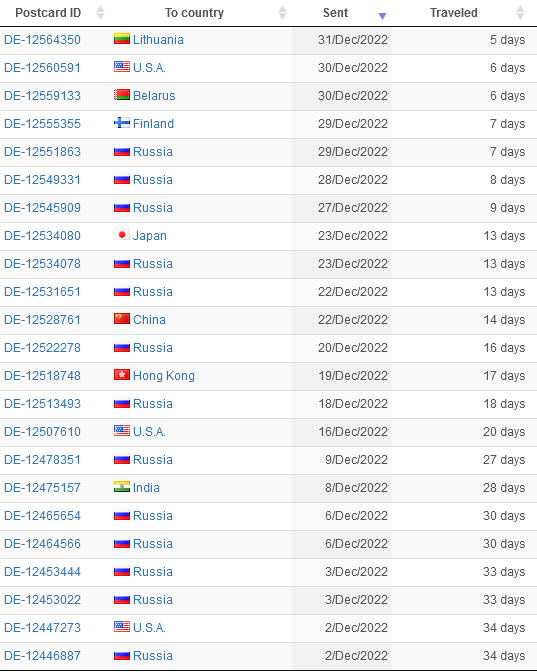
Task: Follow the India country link
Action: coord(146,488)
